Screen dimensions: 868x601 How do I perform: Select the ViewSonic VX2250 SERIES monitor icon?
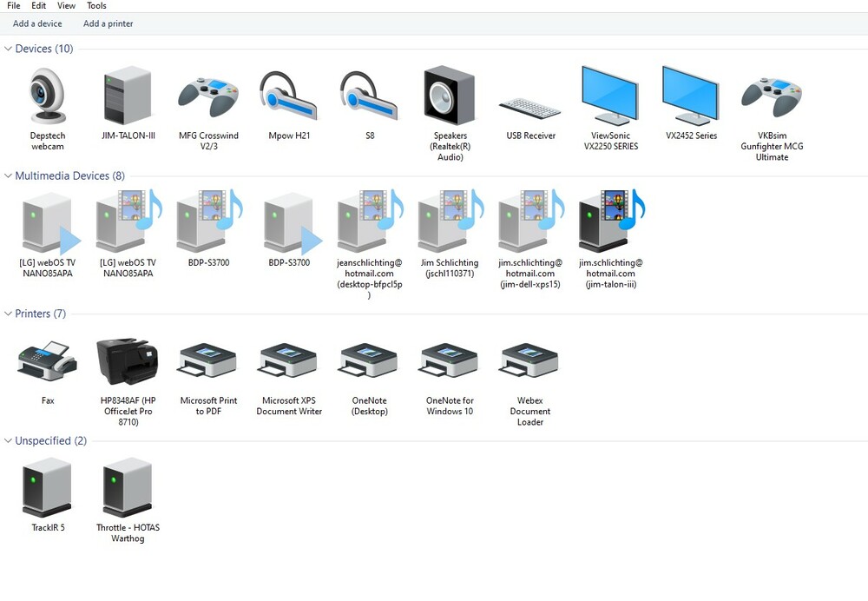(610, 96)
